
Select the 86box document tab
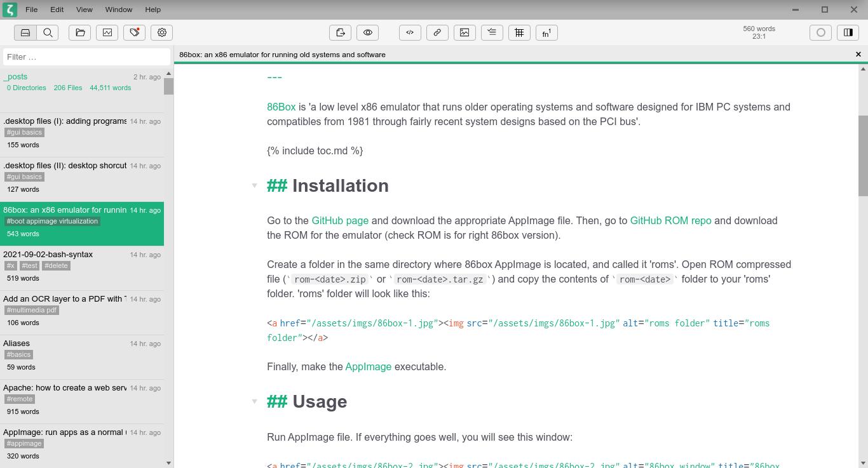[282, 55]
